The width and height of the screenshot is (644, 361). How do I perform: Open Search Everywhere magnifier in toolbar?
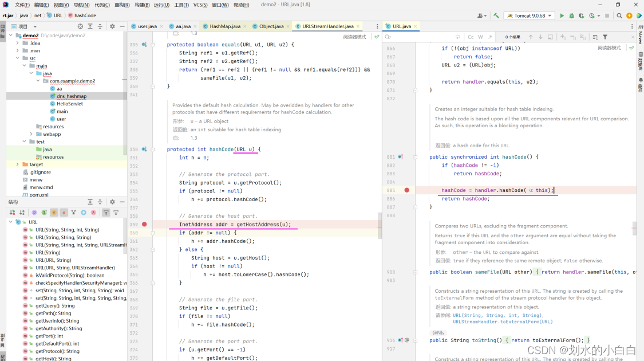(619, 15)
